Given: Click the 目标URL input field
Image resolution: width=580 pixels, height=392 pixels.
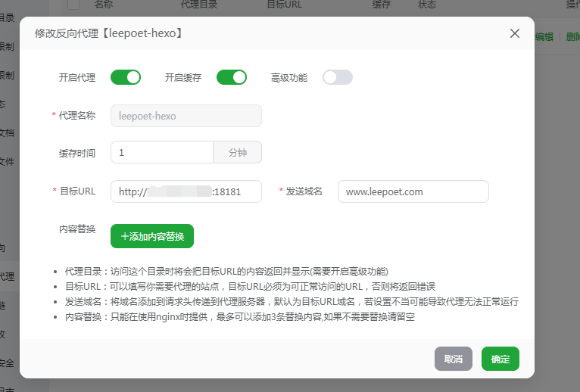Looking at the screenshot, I should click(x=186, y=191).
